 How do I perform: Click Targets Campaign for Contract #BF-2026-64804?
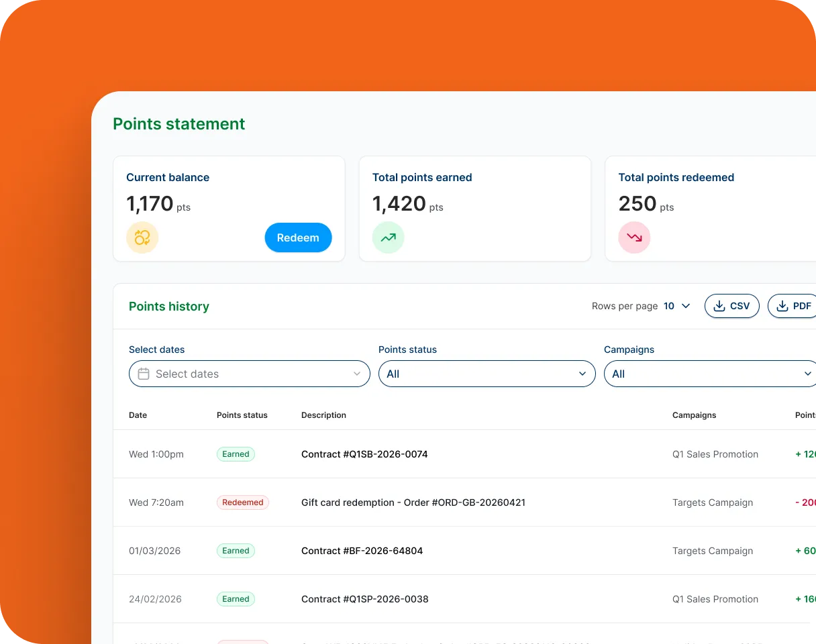tap(713, 551)
